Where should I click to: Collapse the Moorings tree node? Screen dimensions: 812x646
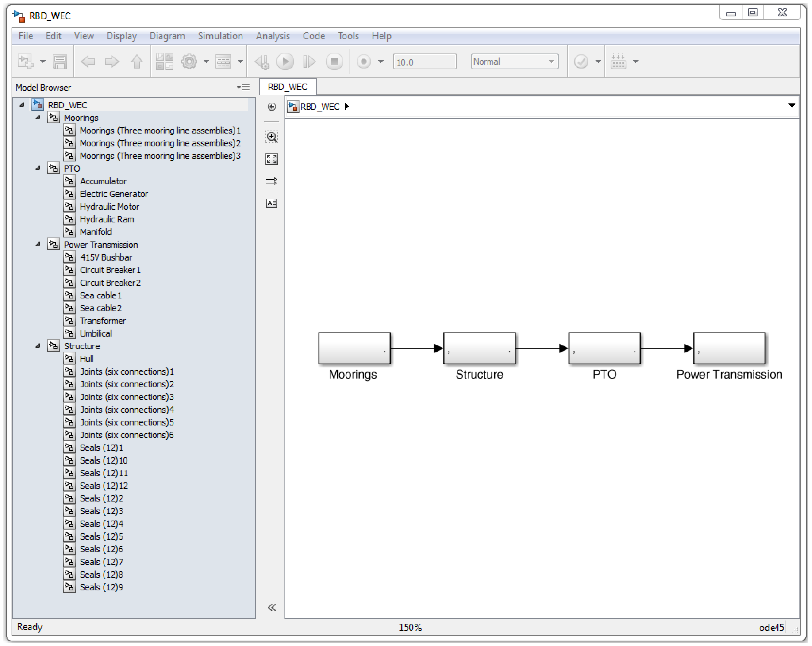(x=38, y=117)
